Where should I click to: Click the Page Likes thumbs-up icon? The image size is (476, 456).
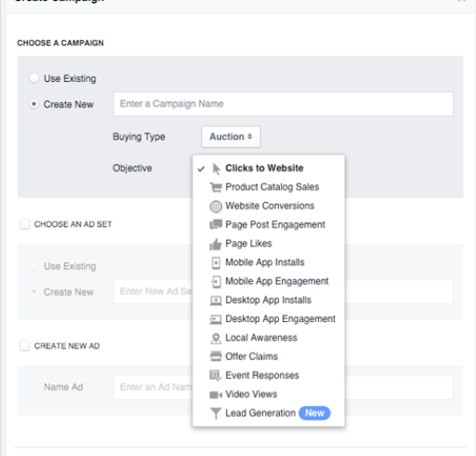[216, 244]
